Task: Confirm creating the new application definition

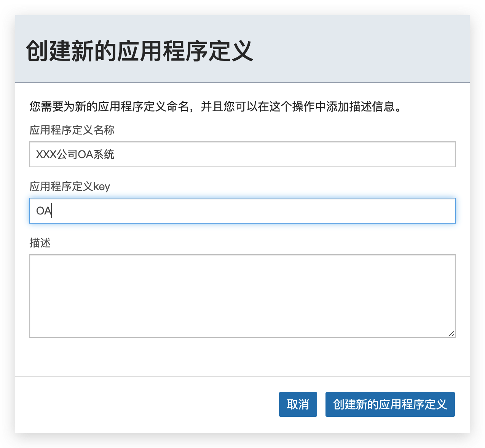Action: coord(389,404)
